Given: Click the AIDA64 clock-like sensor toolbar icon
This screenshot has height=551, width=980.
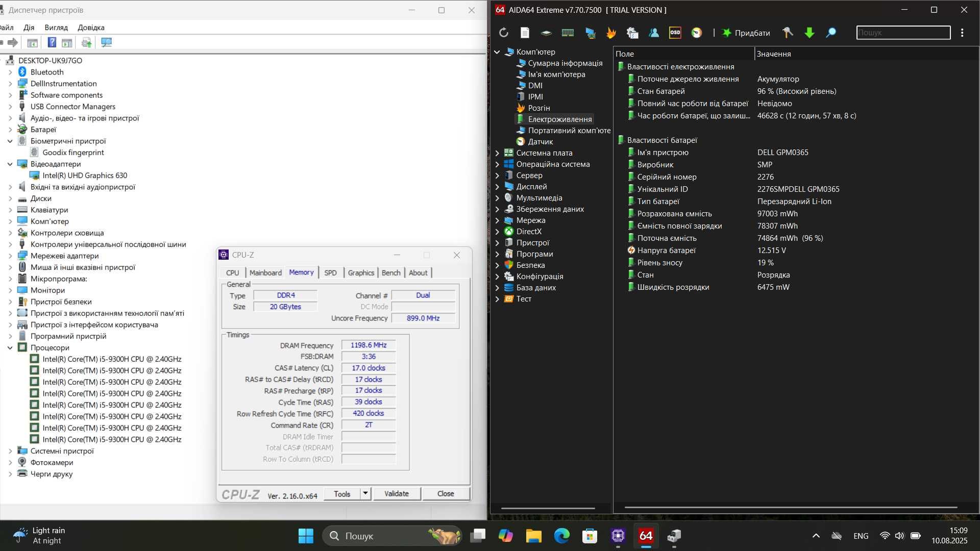Looking at the screenshot, I should [x=697, y=33].
